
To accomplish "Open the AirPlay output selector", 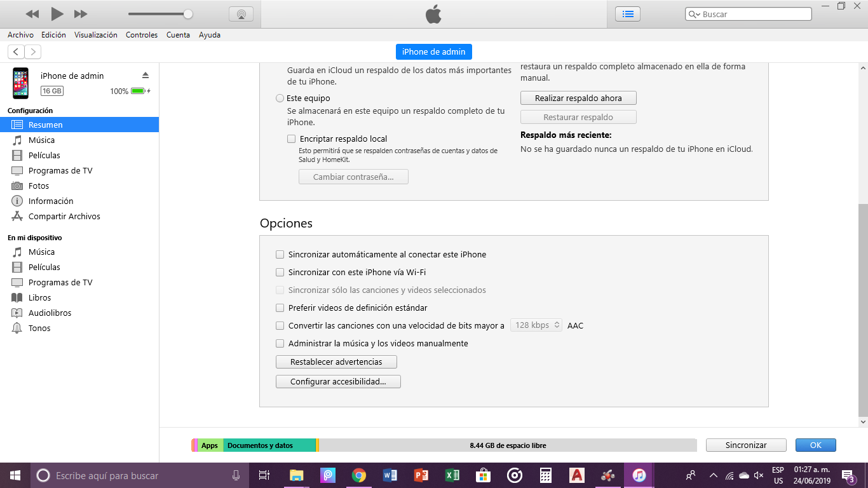I will click(241, 14).
